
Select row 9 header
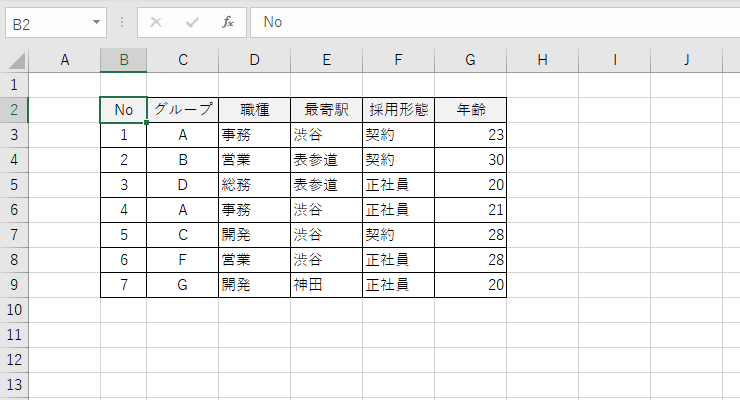(x=14, y=285)
